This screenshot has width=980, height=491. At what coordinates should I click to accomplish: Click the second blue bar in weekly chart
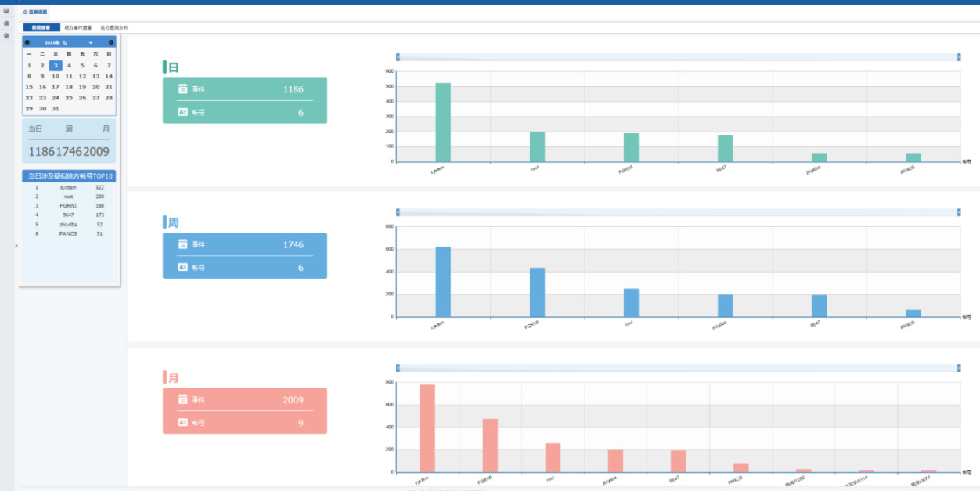point(537,292)
